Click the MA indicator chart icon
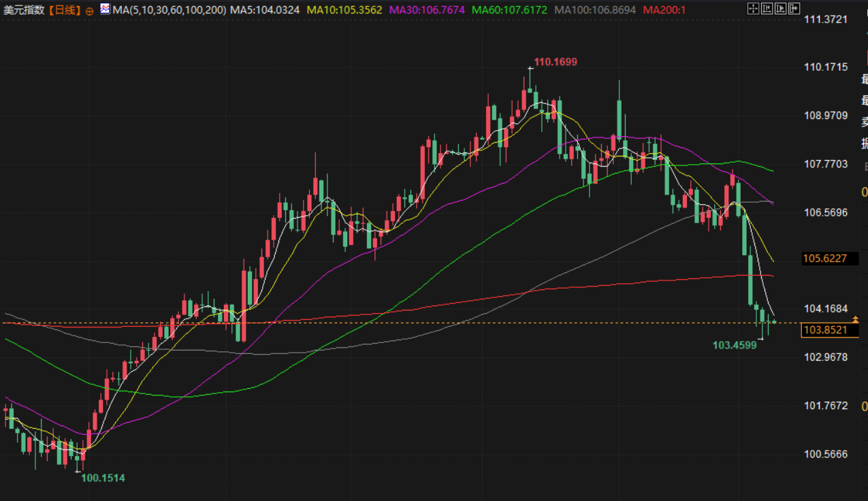The height and width of the screenshot is (501, 868). [x=104, y=10]
